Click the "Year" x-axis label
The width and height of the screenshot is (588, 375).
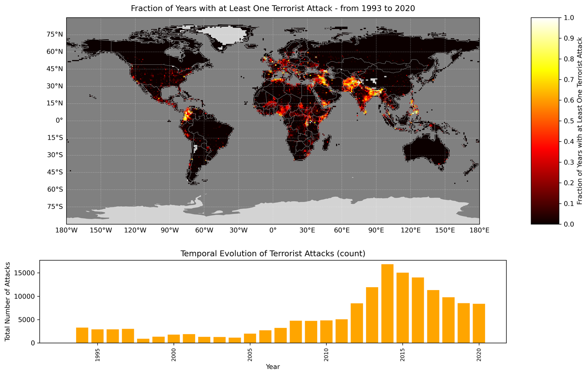[x=273, y=367]
